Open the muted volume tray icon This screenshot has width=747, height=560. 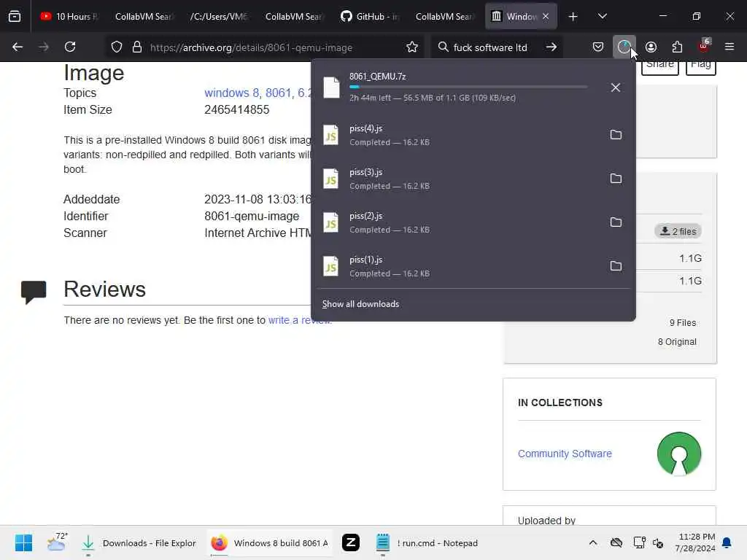pyautogui.click(x=658, y=542)
